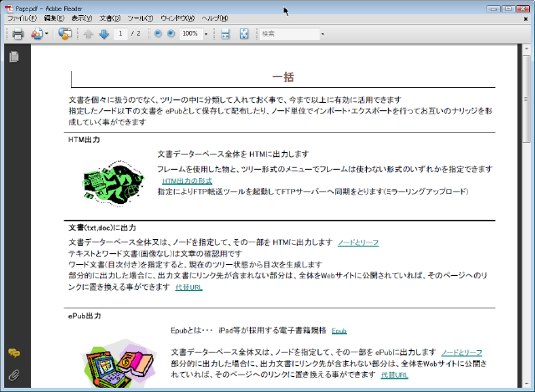The height and width of the screenshot is (392, 535).
Task: Open the 編集(E) menu
Action: tap(53, 18)
